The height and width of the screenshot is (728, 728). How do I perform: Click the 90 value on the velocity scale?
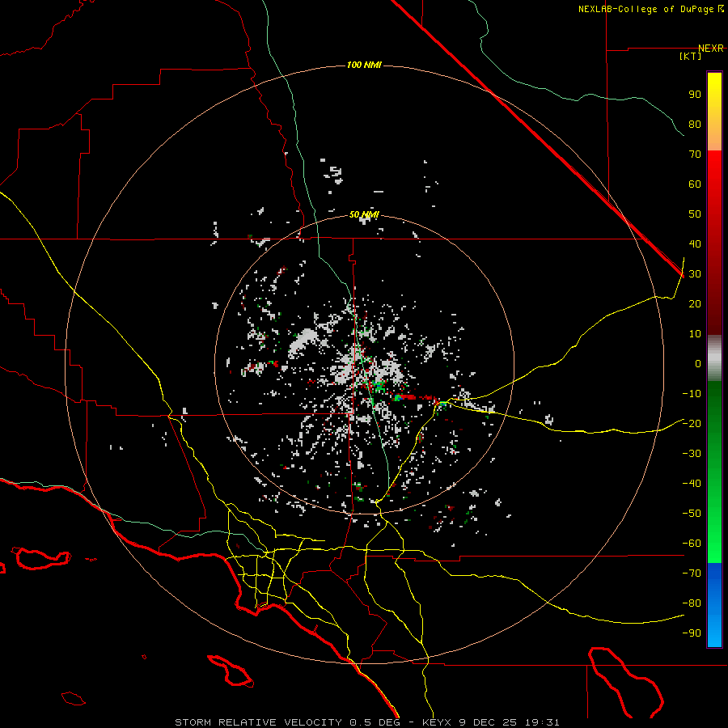coord(695,95)
